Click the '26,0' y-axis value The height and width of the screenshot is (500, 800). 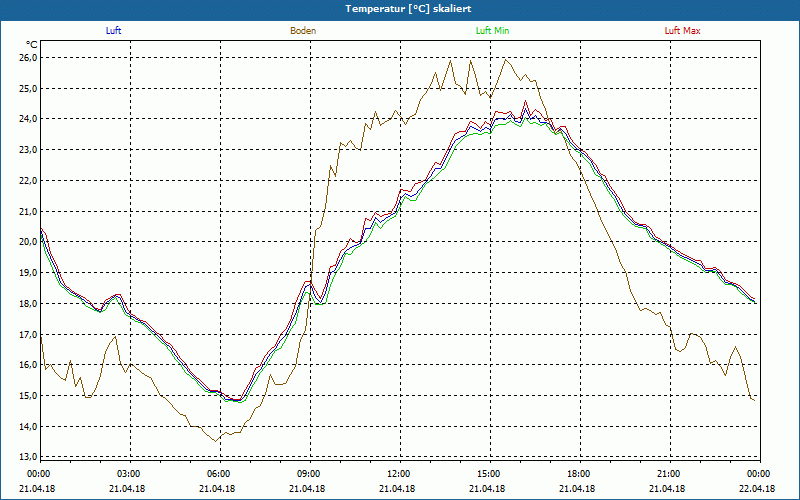29,58
